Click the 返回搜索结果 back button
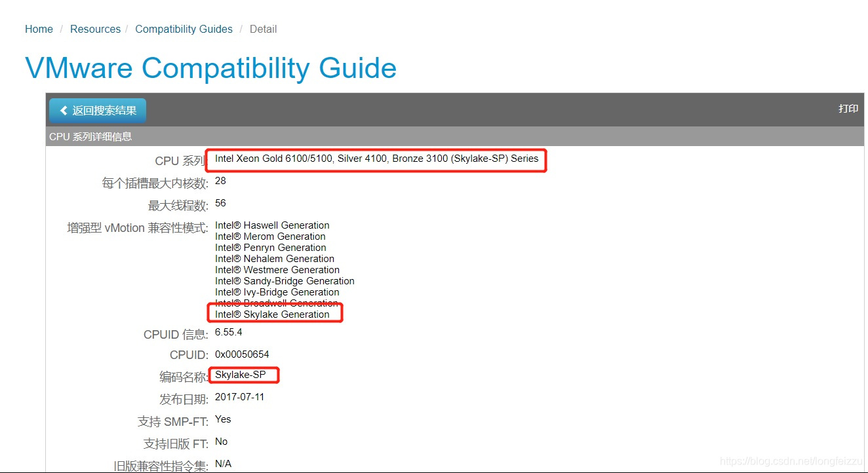The image size is (868, 473). point(98,111)
